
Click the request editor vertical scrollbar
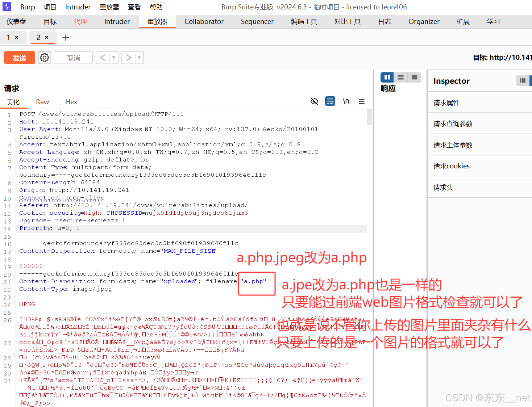(x=370, y=117)
